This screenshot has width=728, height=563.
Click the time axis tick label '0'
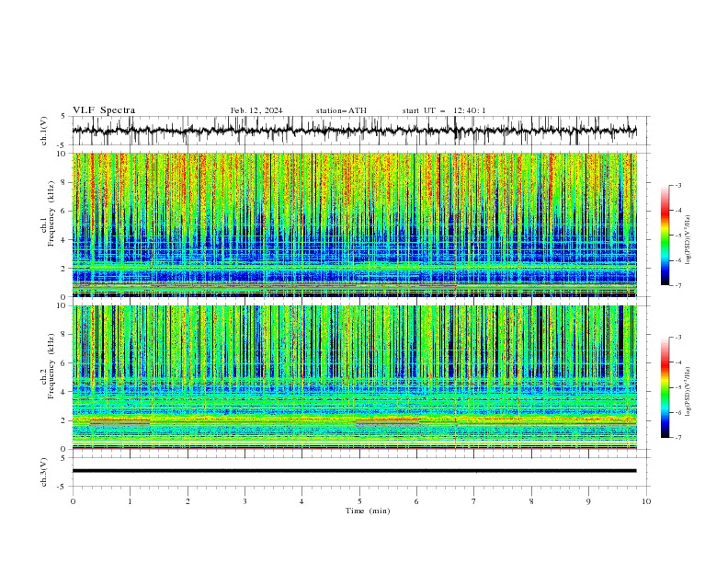coord(73,501)
